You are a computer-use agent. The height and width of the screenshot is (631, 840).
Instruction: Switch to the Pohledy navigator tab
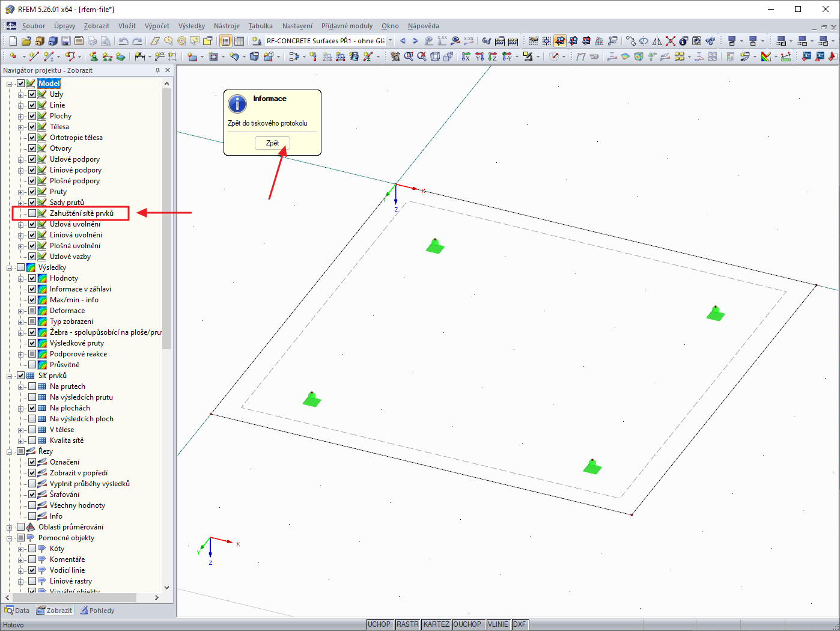point(97,611)
